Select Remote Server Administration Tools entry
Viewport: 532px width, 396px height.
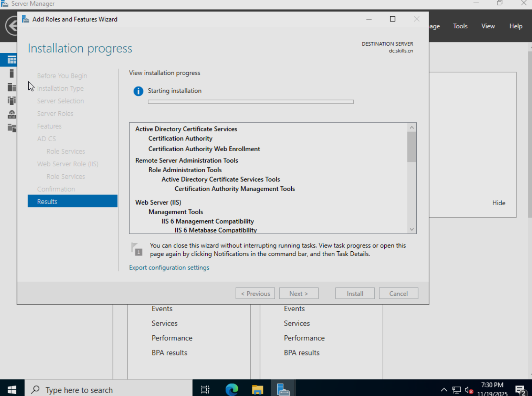[x=187, y=160]
